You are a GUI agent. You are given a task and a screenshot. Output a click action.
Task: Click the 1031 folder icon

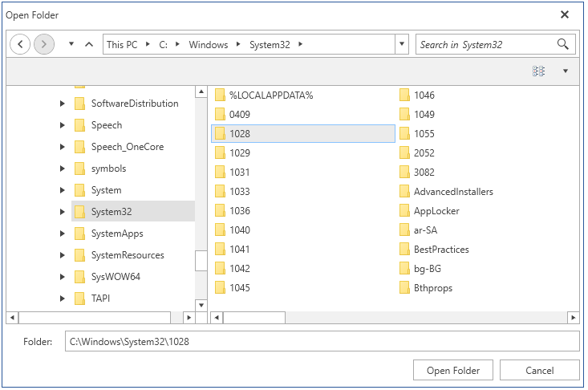click(220, 172)
